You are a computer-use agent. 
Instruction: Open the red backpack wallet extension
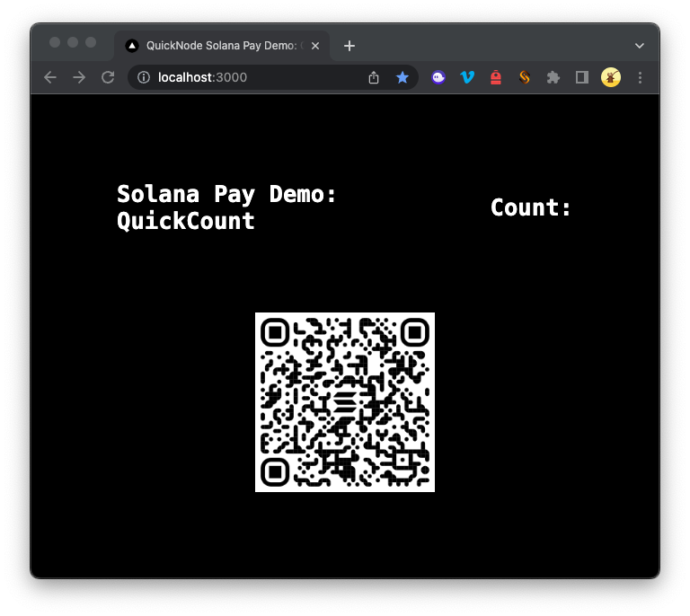coord(496,78)
